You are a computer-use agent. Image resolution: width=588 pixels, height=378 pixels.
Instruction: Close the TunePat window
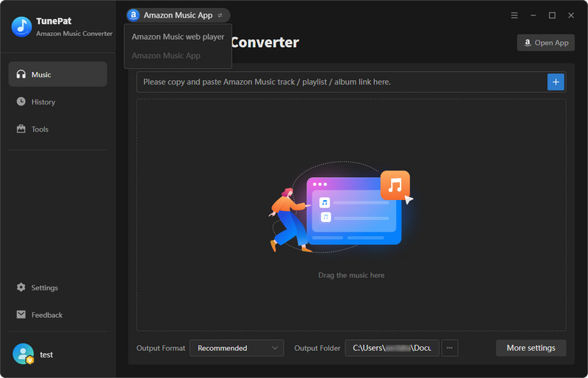pyautogui.click(x=571, y=15)
